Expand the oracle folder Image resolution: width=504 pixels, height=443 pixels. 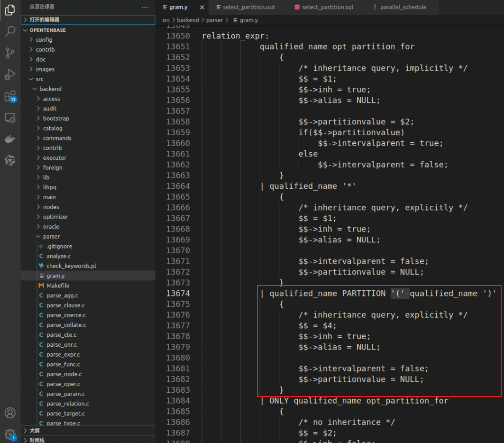pyautogui.click(x=88, y=227)
